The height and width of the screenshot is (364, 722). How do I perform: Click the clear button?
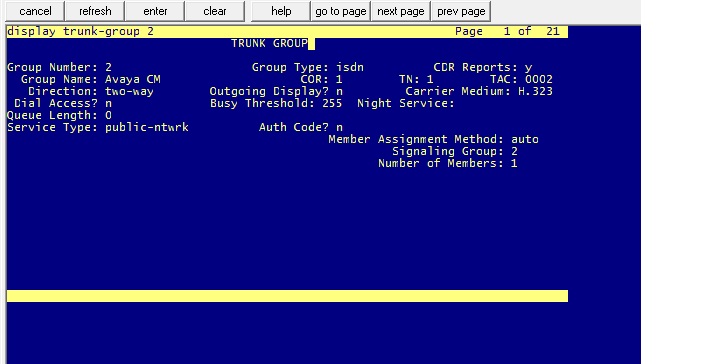[215, 11]
